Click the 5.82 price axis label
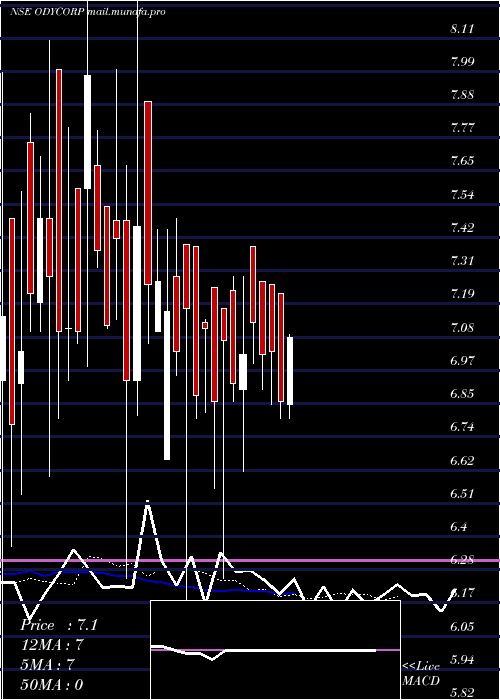This screenshot has width=500, height=700. 462,692
